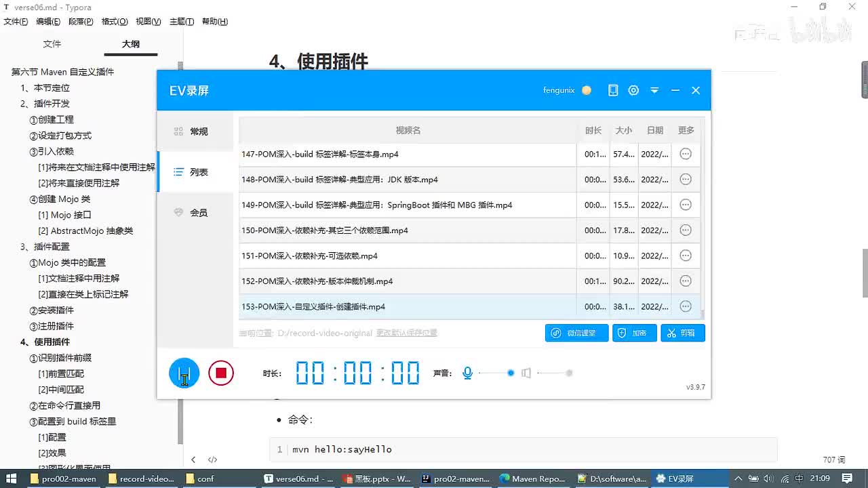Click the fengunix user account name
This screenshot has height=488, width=868.
point(559,90)
